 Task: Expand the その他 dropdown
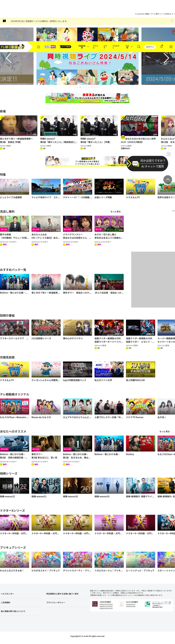click(129, 47)
